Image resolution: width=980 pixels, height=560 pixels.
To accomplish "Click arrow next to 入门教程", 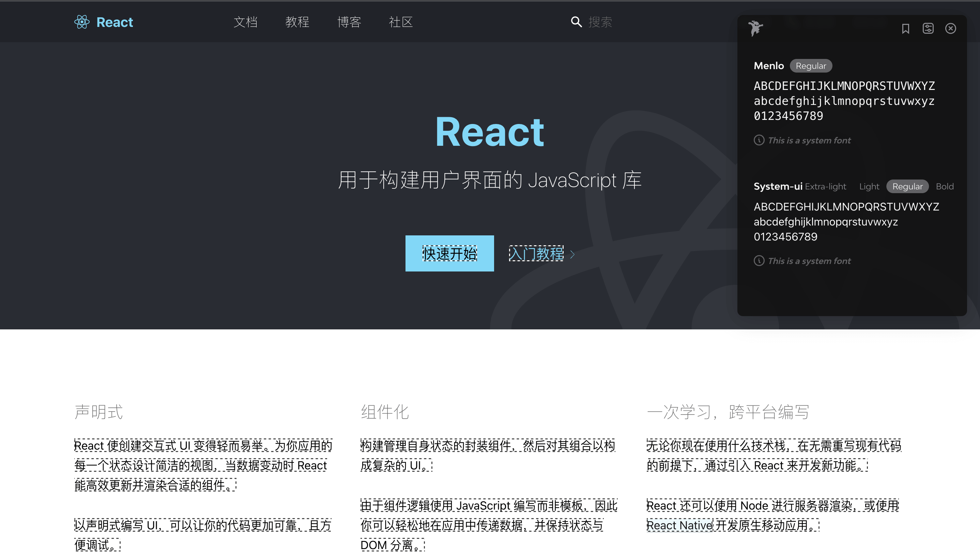I will [572, 254].
